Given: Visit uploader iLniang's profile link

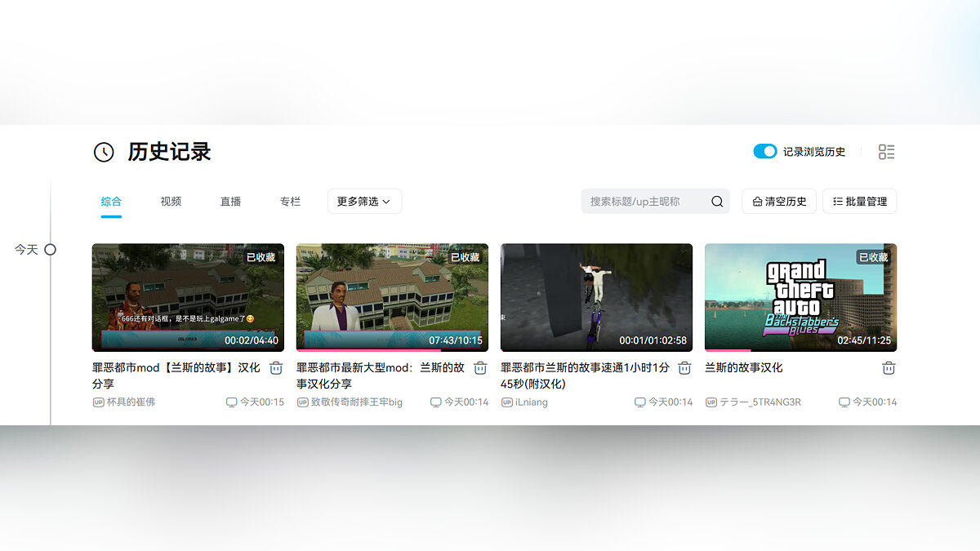Looking at the screenshot, I should pyautogui.click(x=532, y=402).
